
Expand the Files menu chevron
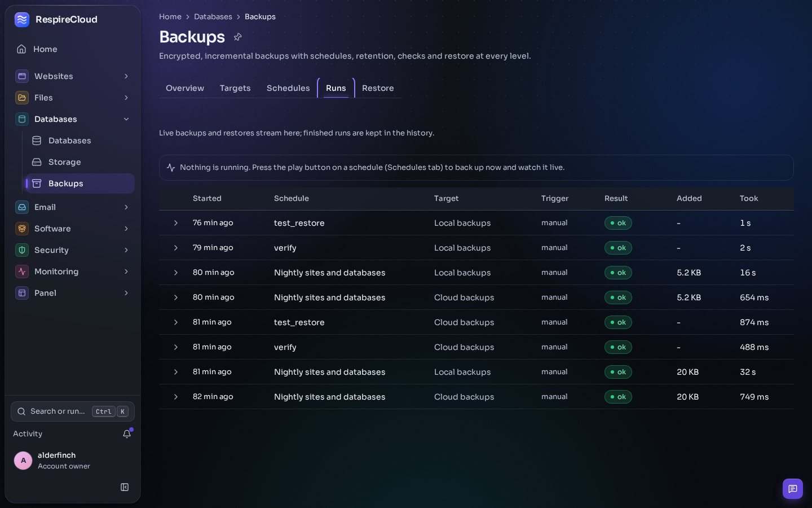[126, 98]
